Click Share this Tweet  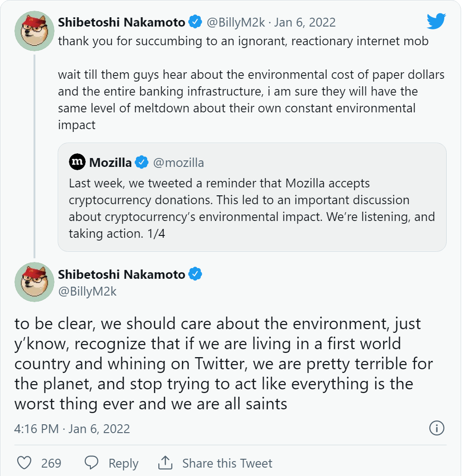227,463
